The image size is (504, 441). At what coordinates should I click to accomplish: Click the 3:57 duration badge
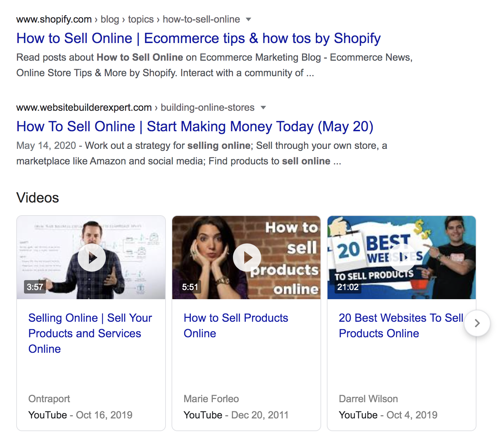click(x=35, y=287)
